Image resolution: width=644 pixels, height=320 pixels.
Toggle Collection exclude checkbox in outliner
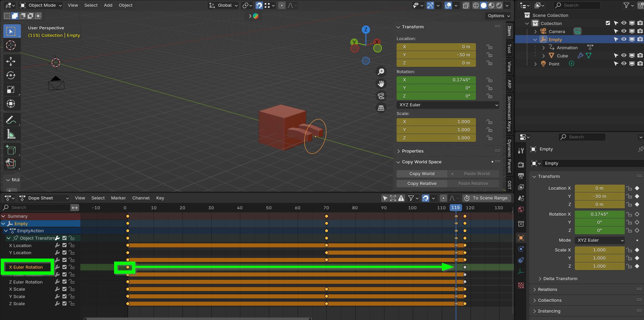(608, 23)
